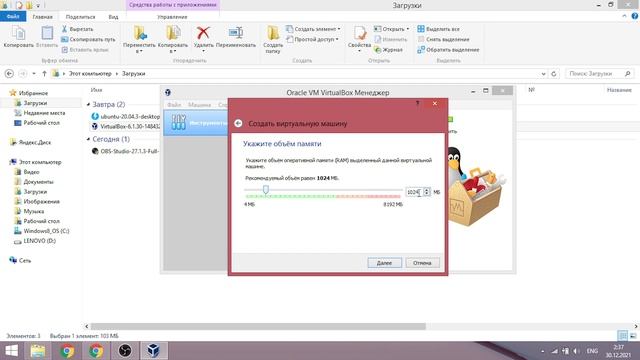Click the back arrow in the VM wizard
This screenshot has height=360, width=640.
pos(238,123)
